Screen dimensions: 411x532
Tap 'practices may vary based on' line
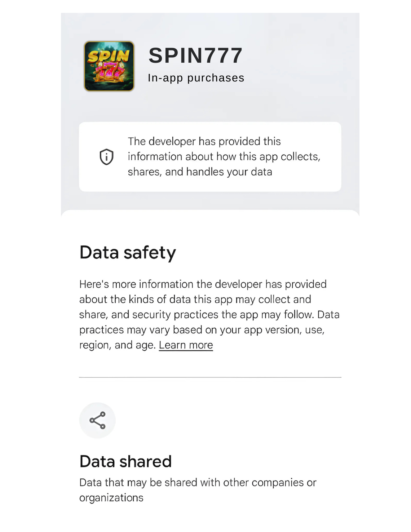pyautogui.click(x=202, y=330)
